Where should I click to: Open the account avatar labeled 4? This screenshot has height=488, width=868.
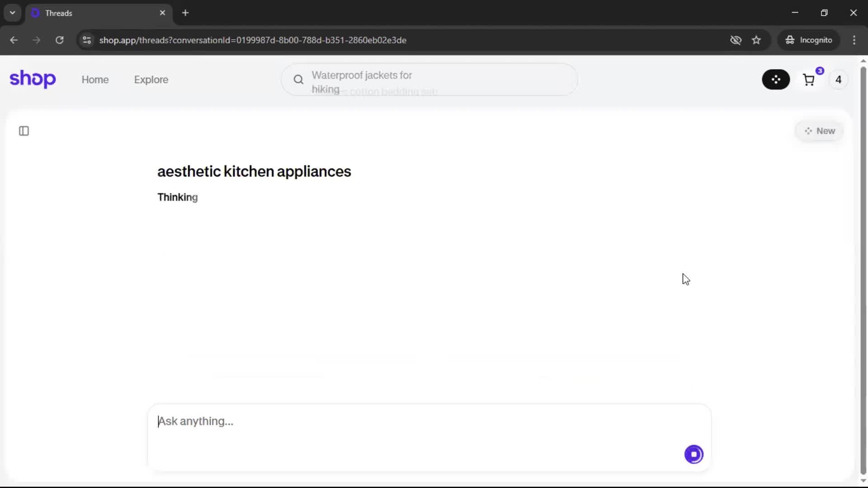(838, 80)
